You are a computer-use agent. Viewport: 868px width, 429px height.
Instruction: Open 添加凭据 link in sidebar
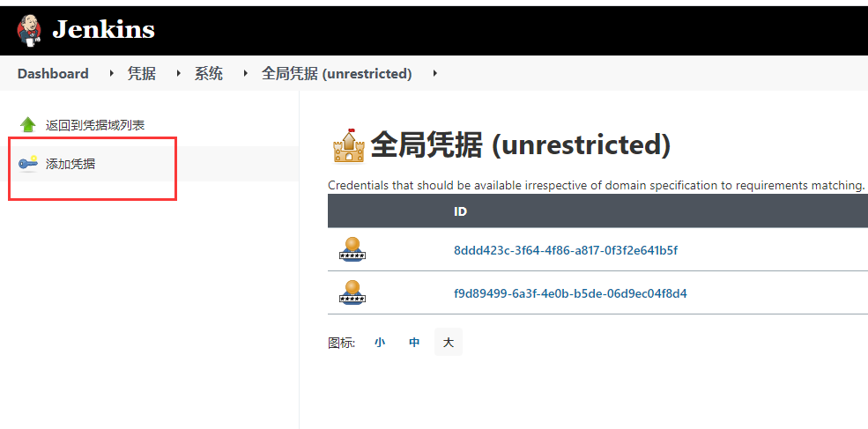[70, 164]
